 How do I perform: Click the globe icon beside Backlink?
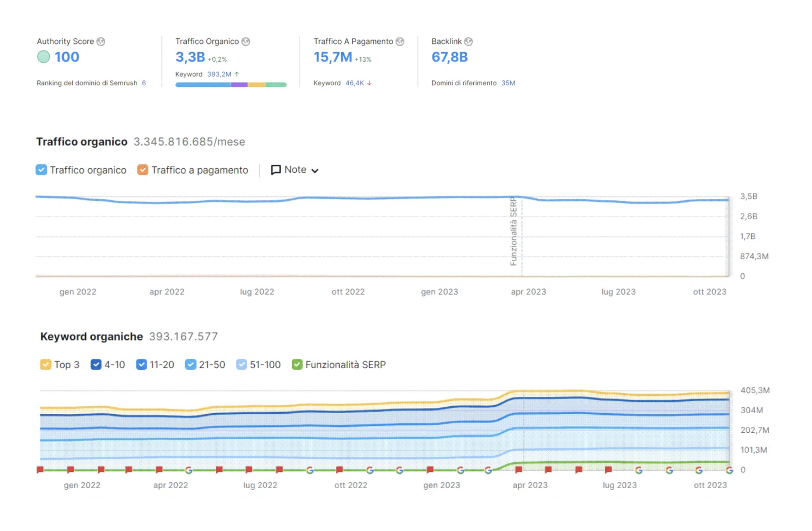tap(469, 41)
